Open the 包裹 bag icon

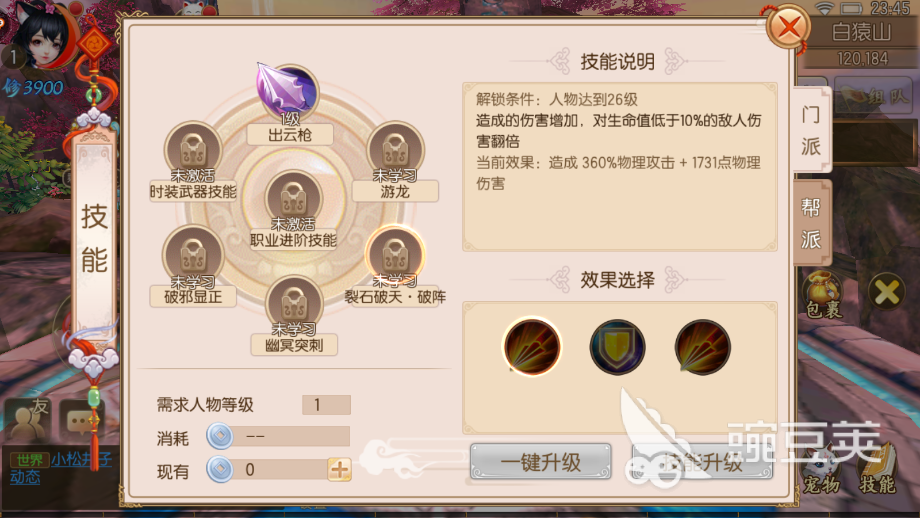tap(823, 294)
